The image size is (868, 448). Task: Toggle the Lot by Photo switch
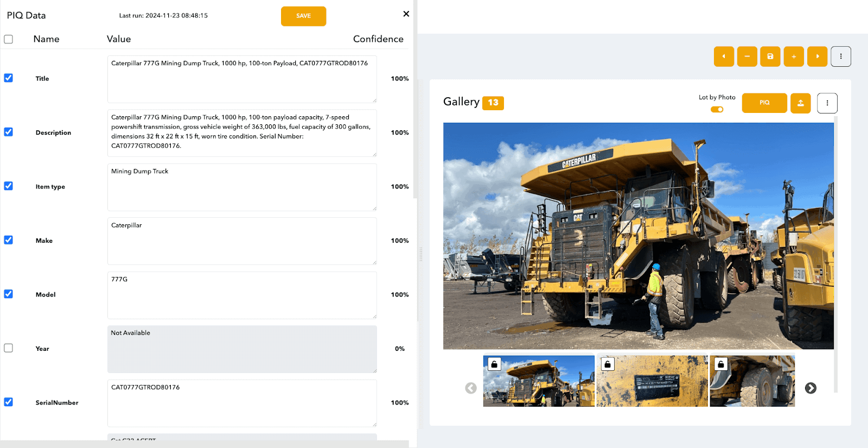[x=717, y=109]
